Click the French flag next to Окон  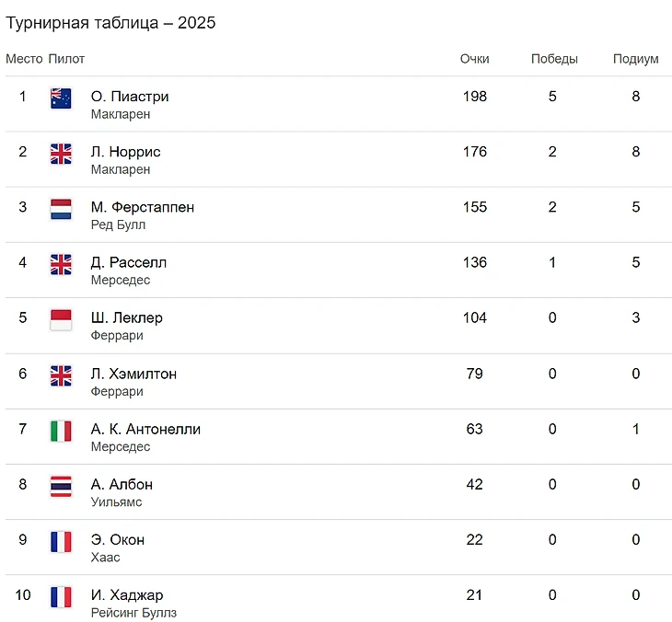61,542
